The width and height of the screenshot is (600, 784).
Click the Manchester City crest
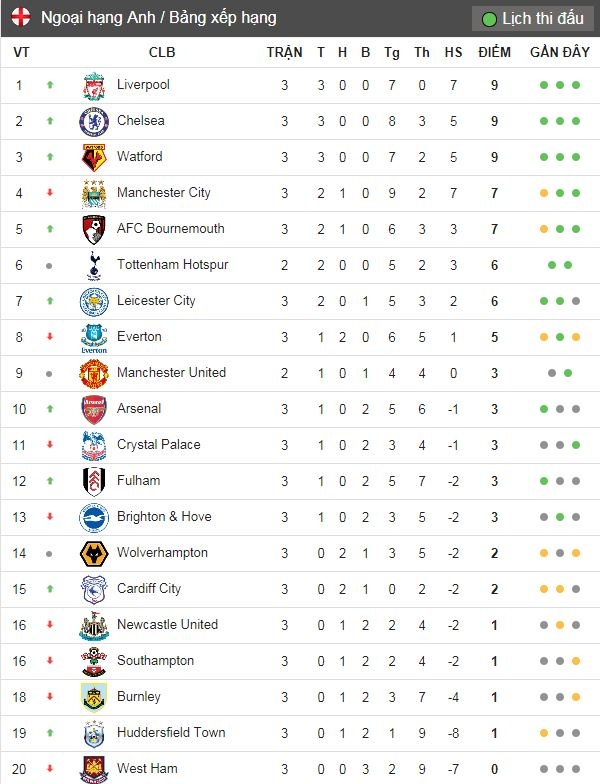click(94, 194)
